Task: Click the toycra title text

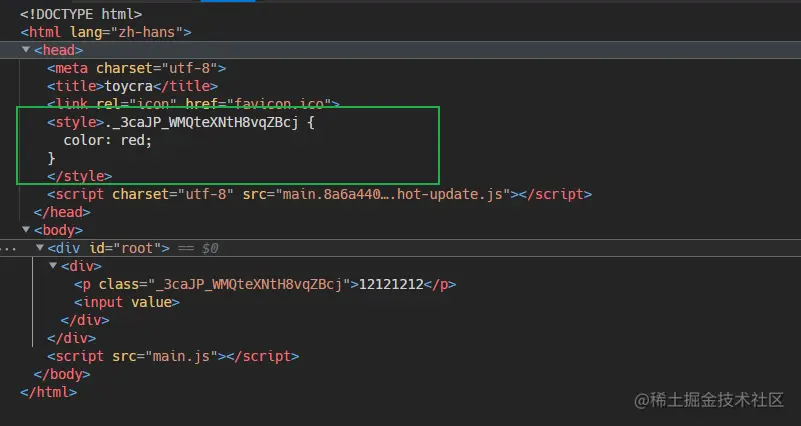Action: [129, 86]
